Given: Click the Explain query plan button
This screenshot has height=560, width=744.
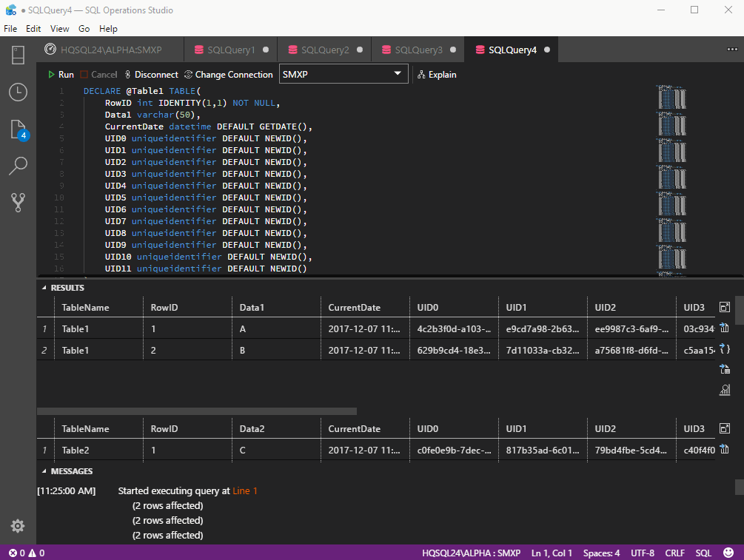Looking at the screenshot, I should pos(437,75).
